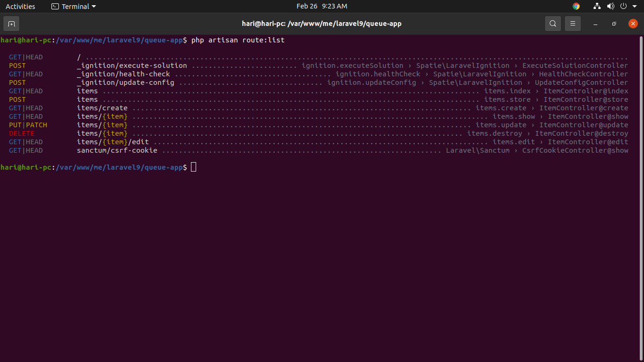Open the hamburger menu in terminal titlebar

(x=572, y=23)
